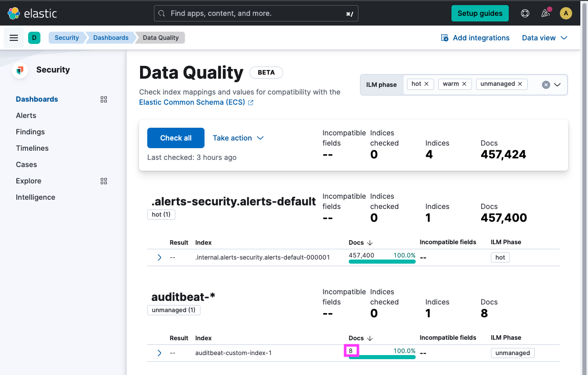The height and width of the screenshot is (375, 588).
Task: Click the unmanaged (1) badge
Action: (174, 310)
